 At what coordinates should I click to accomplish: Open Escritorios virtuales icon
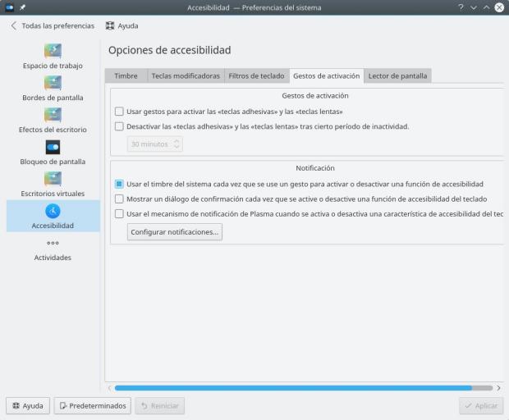(x=53, y=179)
